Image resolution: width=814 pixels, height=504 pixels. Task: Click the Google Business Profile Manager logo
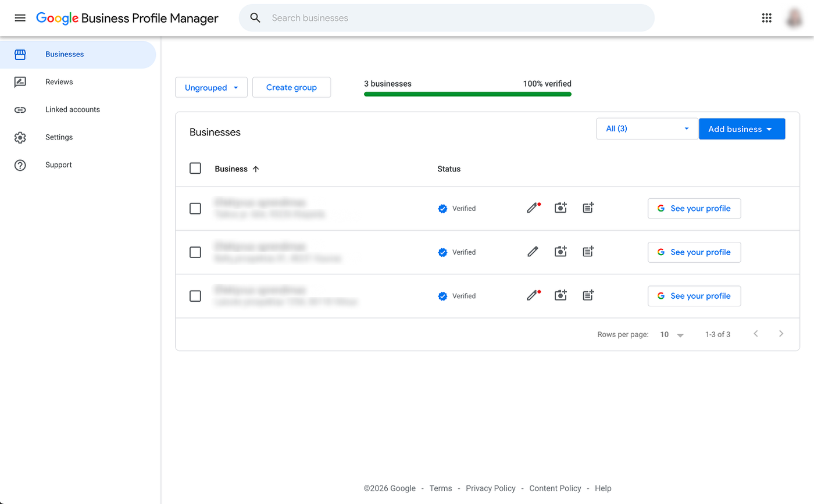[x=127, y=18]
